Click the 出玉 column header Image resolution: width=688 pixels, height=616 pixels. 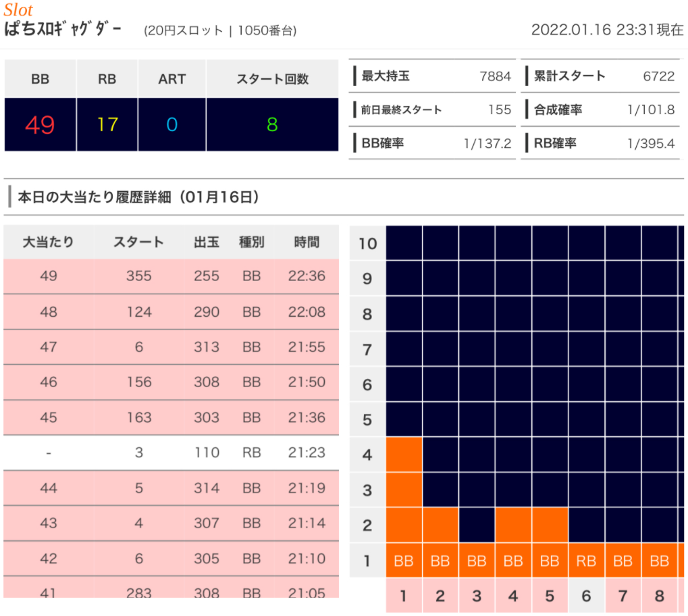pyautogui.click(x=207, y=242)
